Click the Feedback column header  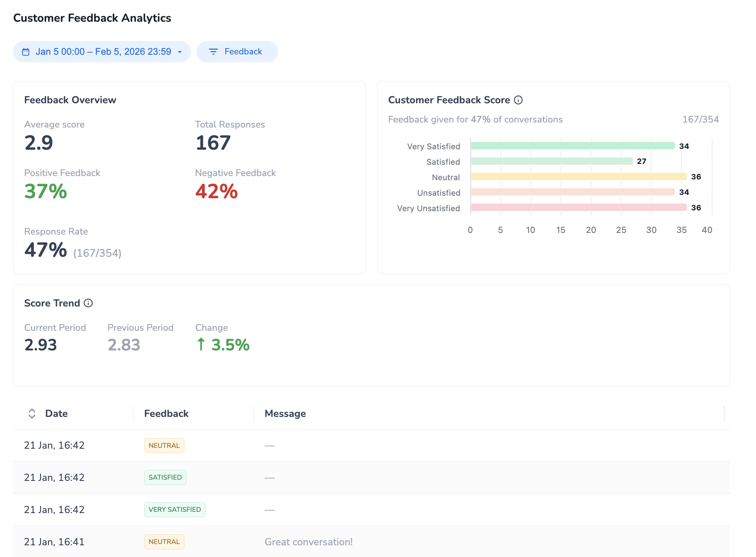166,414
